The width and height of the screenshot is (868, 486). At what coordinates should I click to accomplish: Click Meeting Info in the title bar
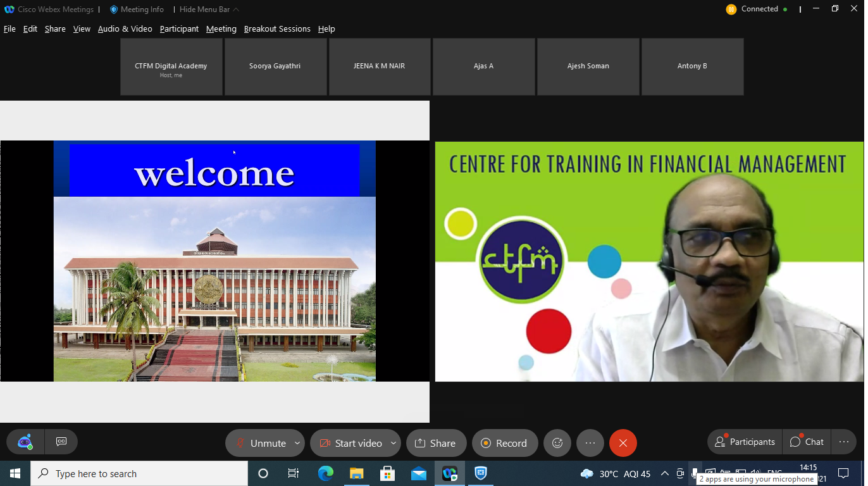click(137, 9)
